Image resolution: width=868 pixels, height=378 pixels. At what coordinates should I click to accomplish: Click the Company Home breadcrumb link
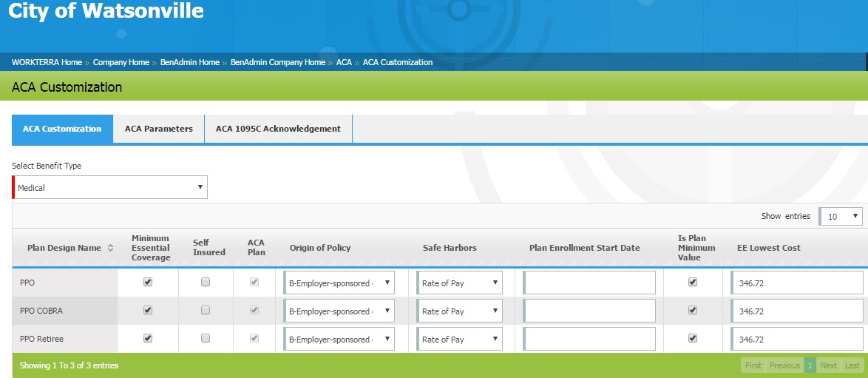pyautogui.click(x=121, y=62)
